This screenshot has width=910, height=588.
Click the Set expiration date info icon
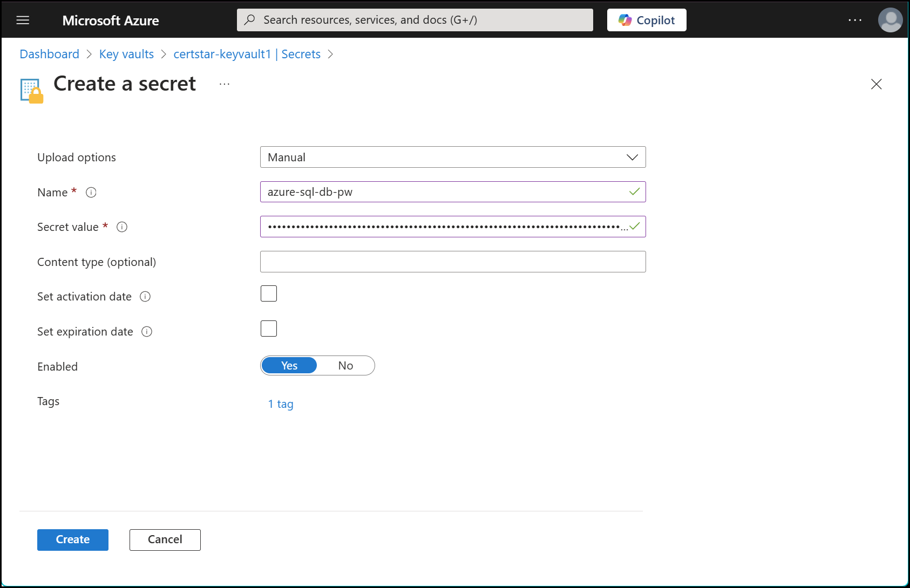(x=146, y=331)
